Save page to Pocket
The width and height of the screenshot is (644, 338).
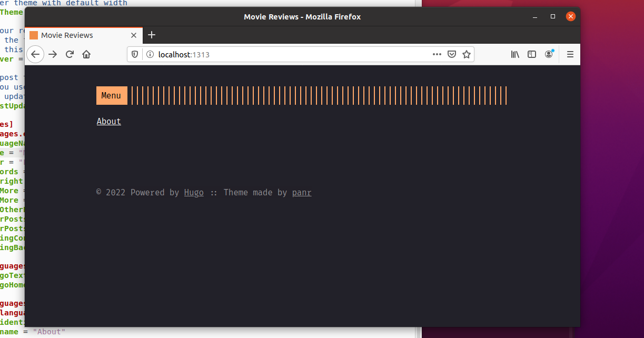pos(452,54)
